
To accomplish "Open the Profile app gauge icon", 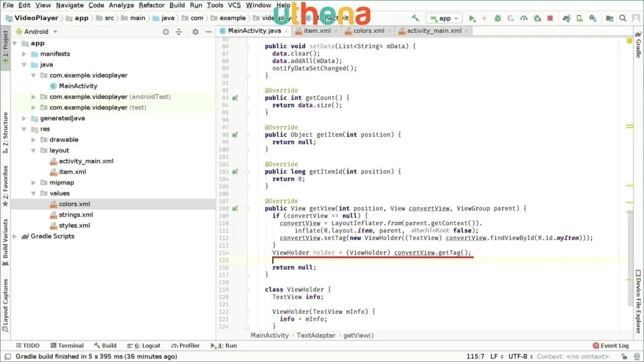I will pyautogui.click(x=524, y=18).
